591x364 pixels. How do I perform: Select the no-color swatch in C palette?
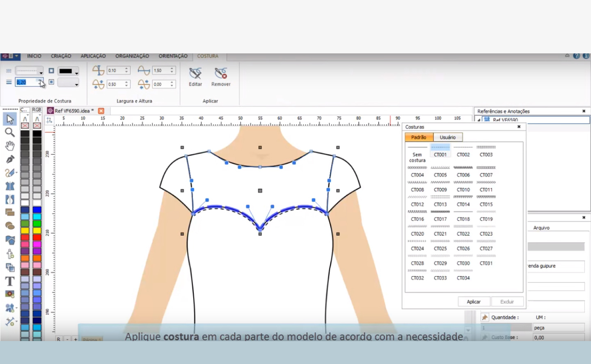(x=25, y=125)
